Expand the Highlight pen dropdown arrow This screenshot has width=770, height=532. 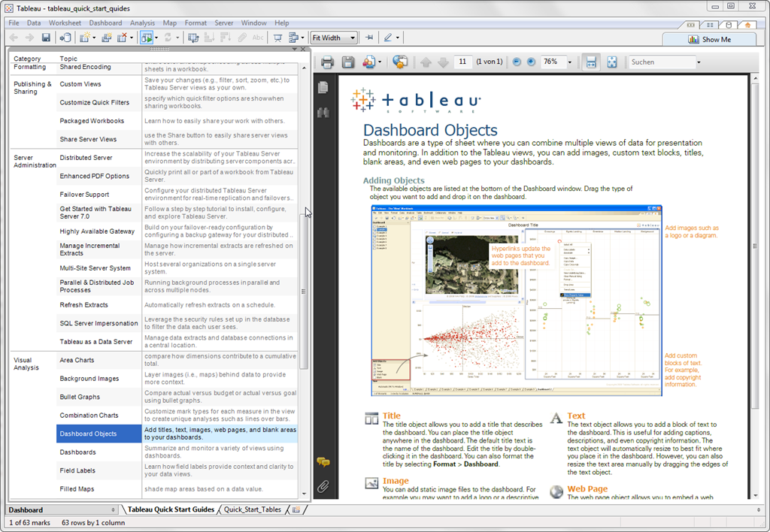pos(397,38)
